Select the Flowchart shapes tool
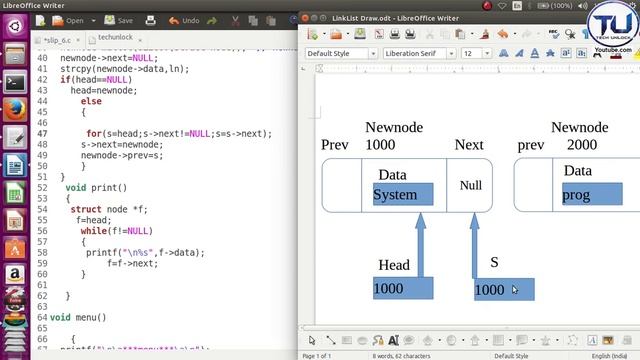This screenshot has height=360, width=640. [498, 340]
